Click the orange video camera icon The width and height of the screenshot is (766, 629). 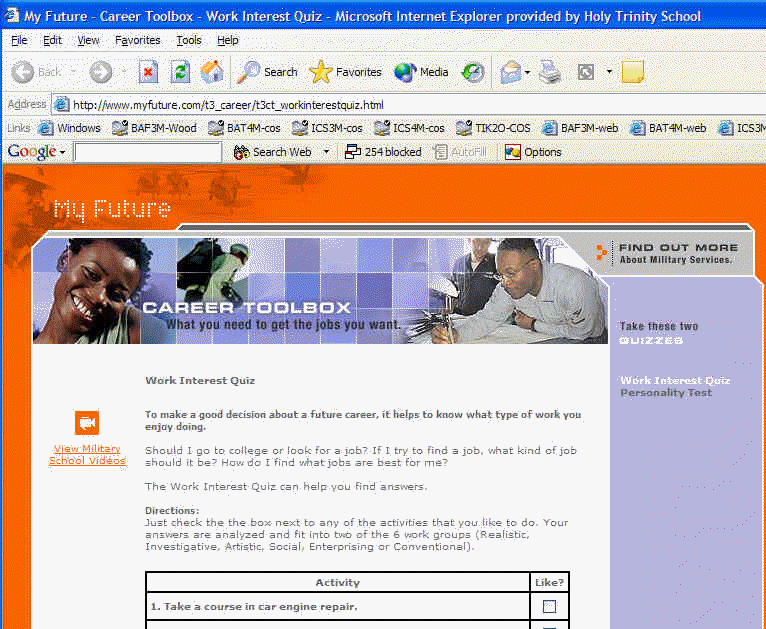[87, 423]
